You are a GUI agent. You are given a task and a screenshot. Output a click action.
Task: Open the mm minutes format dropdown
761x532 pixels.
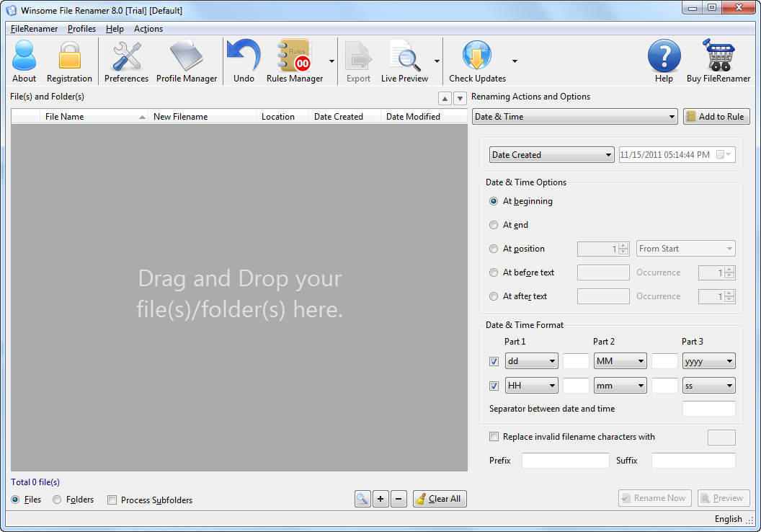point(620,386)
